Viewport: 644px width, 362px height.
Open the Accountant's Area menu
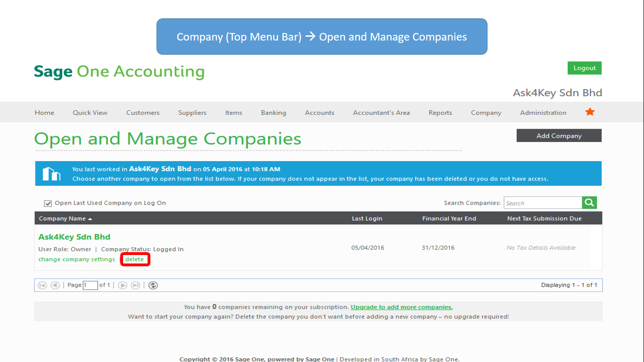[381, 113]
